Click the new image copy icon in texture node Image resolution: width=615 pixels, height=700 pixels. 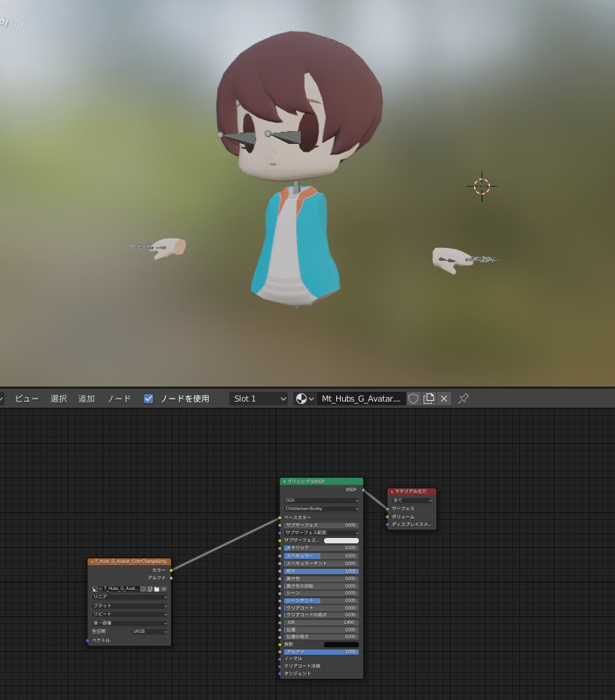150,588
